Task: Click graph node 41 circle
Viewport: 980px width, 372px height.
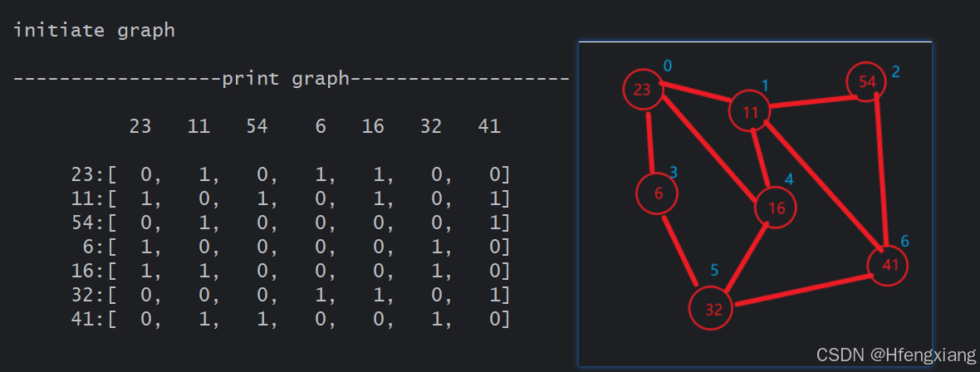Action: (x=888, y=265)
